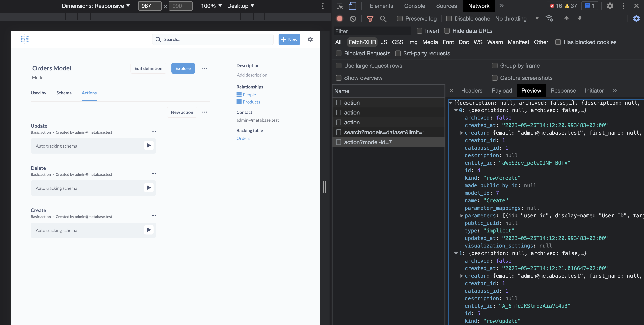644x325 pixels.
Task: Click the record network log icon
Action: coord(340,19)
